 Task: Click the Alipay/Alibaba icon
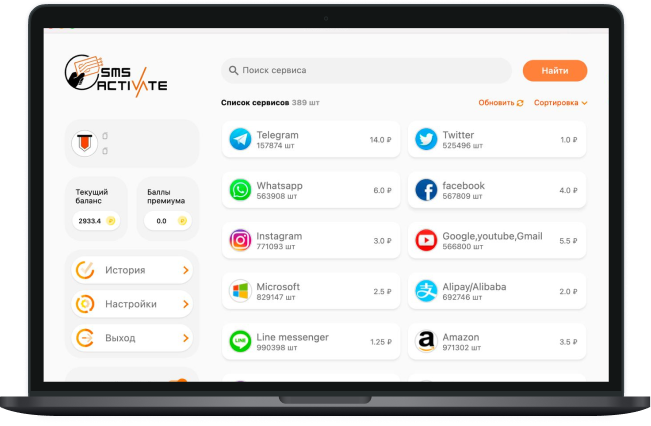(x=426, y=291)
